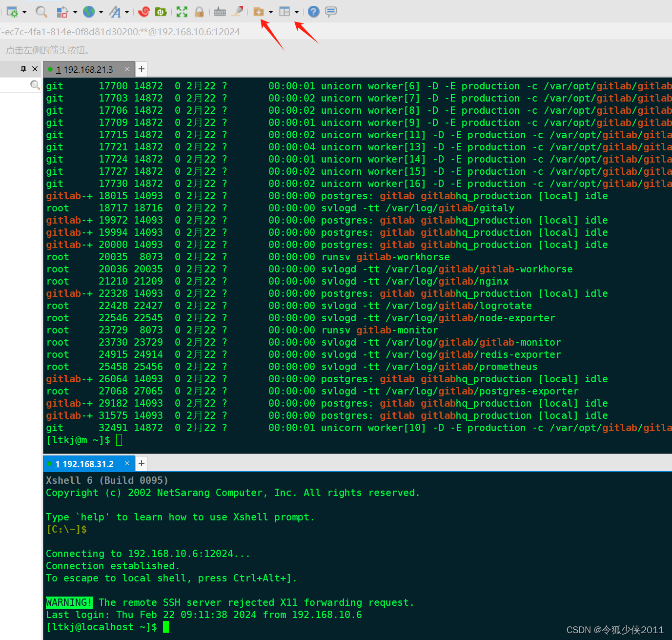Expand the session properties dropdown arrow
This screenshot has width=672, height=640.
pyautogui.click(x=24, y=12)
